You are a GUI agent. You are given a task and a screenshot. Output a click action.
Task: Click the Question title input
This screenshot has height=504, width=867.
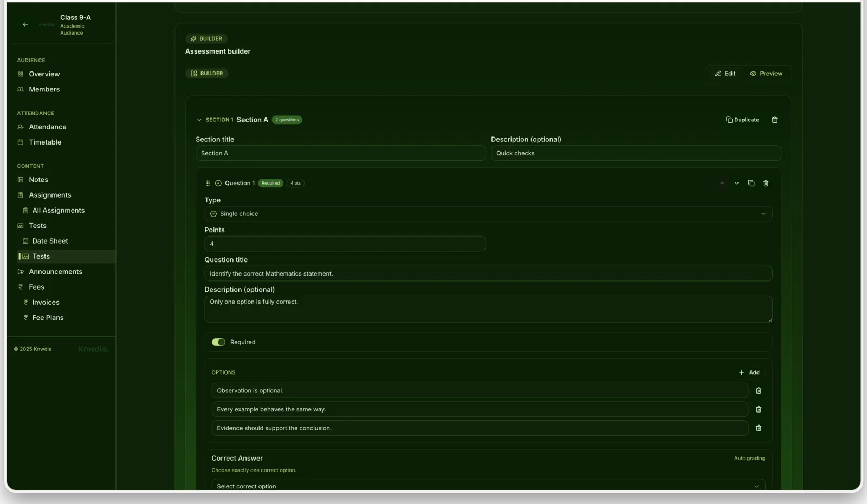click(488, 273)
